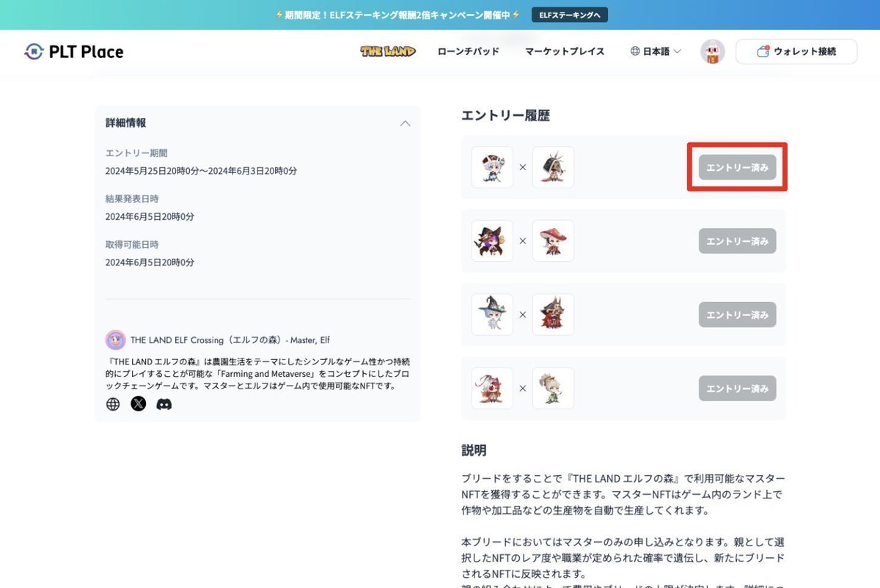Collapse the 詳細情報 panel chevron
The height and width of the screenshot is (588, 880).
[405, 123]
